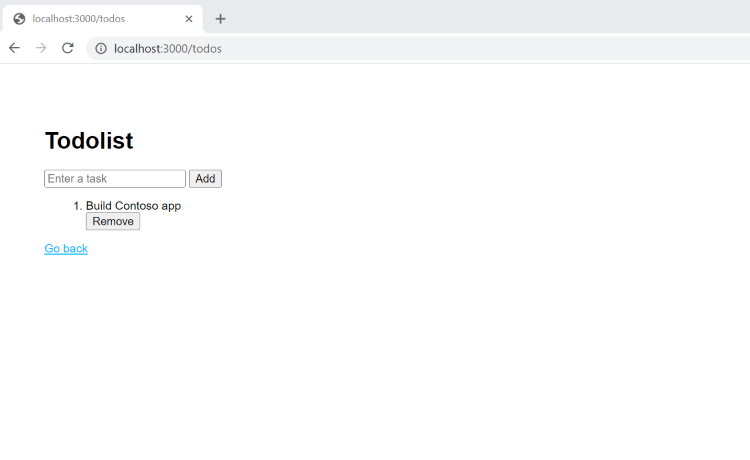
Task: Open the site information icon in address bar
Action: pyautogui.click(x=101, y=48)
